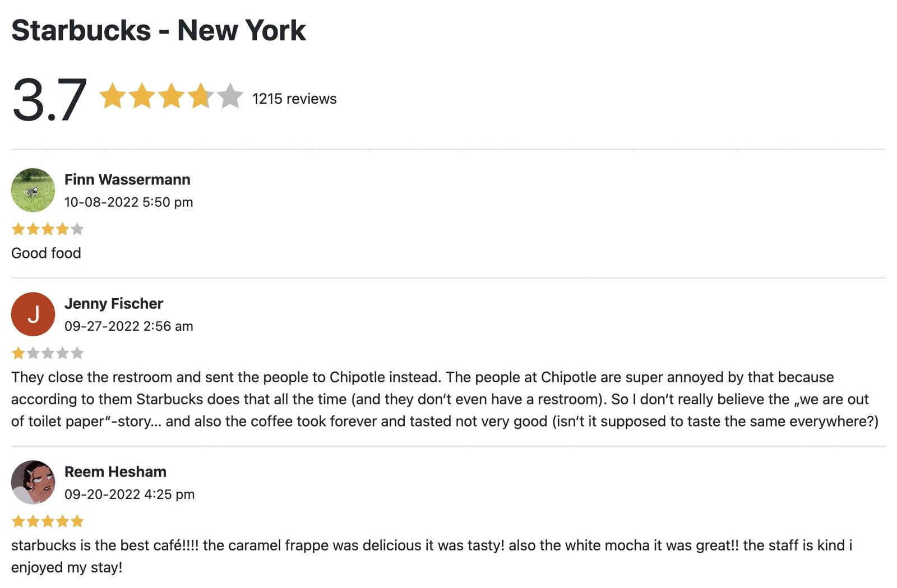
Task: Click the fifth gold star in Reem's rating
Action: coord(77,521)
